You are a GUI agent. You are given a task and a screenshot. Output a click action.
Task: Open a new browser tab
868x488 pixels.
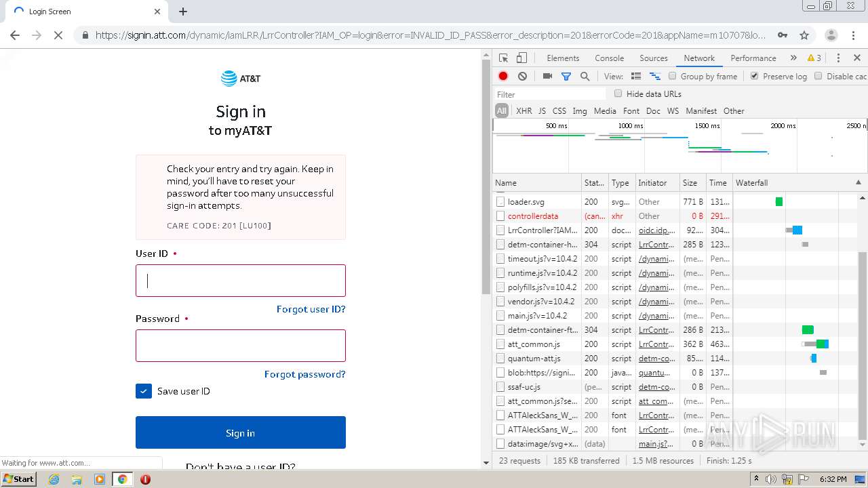(x=183, y=12)
